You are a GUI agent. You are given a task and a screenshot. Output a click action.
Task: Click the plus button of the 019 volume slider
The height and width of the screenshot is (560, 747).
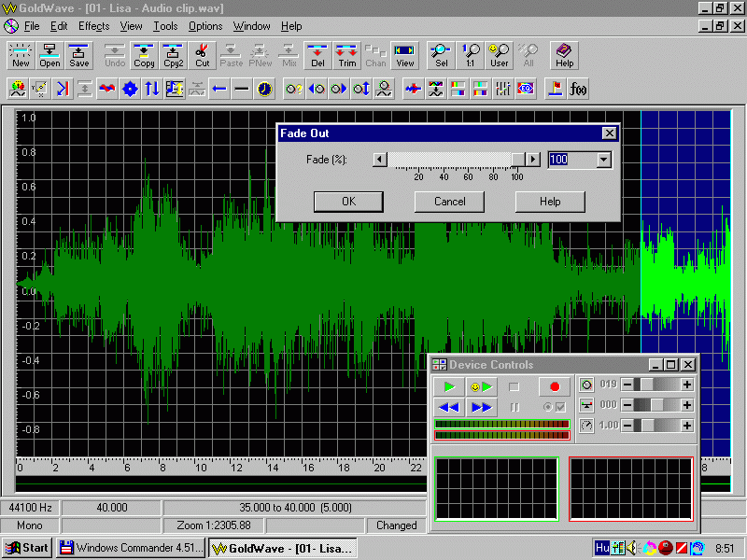[x=687, y=385]
